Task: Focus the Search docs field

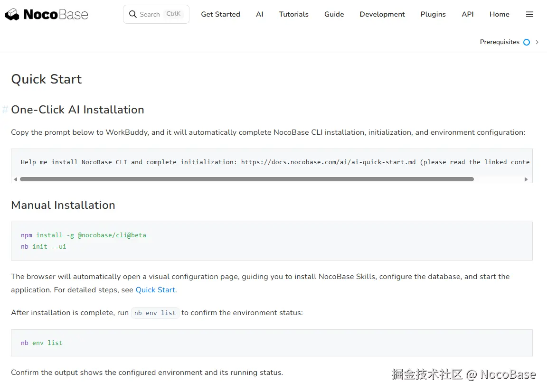Action: point(156,14)
